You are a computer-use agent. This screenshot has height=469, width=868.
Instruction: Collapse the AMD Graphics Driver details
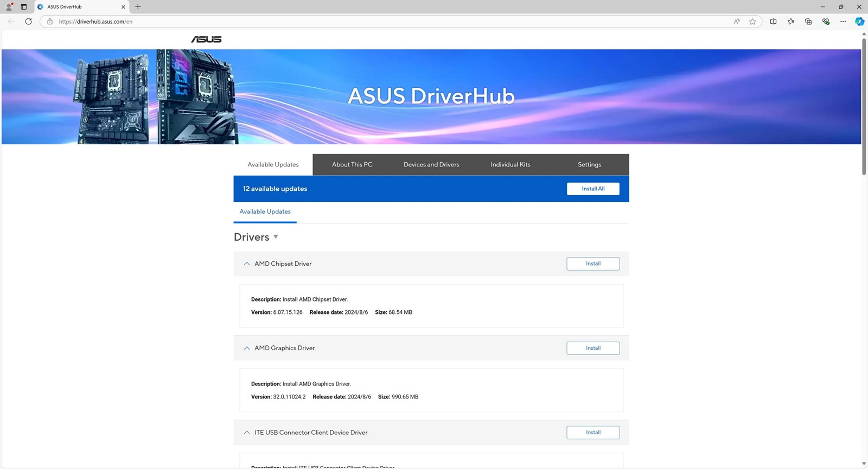coord(247,348)
